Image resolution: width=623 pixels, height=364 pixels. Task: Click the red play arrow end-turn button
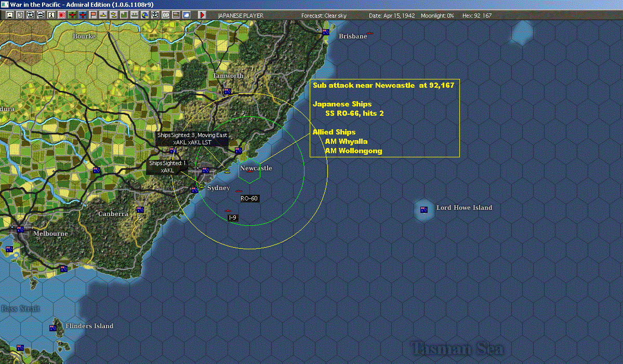pyautogui.click(x=202, y=15)
